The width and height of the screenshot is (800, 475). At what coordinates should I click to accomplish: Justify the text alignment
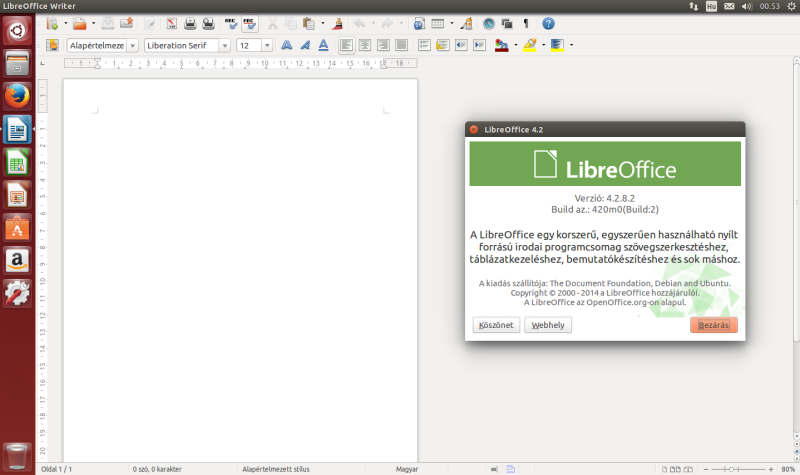click(401, 45)
